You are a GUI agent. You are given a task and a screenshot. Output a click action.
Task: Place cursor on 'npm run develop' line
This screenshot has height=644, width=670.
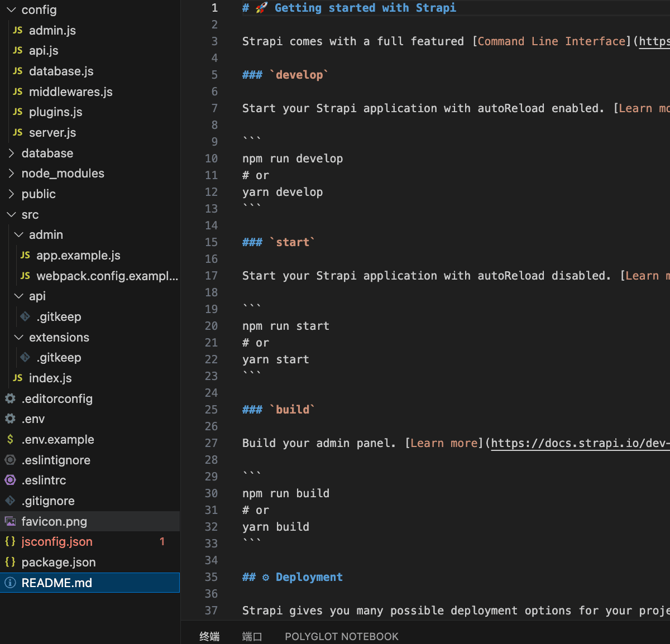click(293, 158)
